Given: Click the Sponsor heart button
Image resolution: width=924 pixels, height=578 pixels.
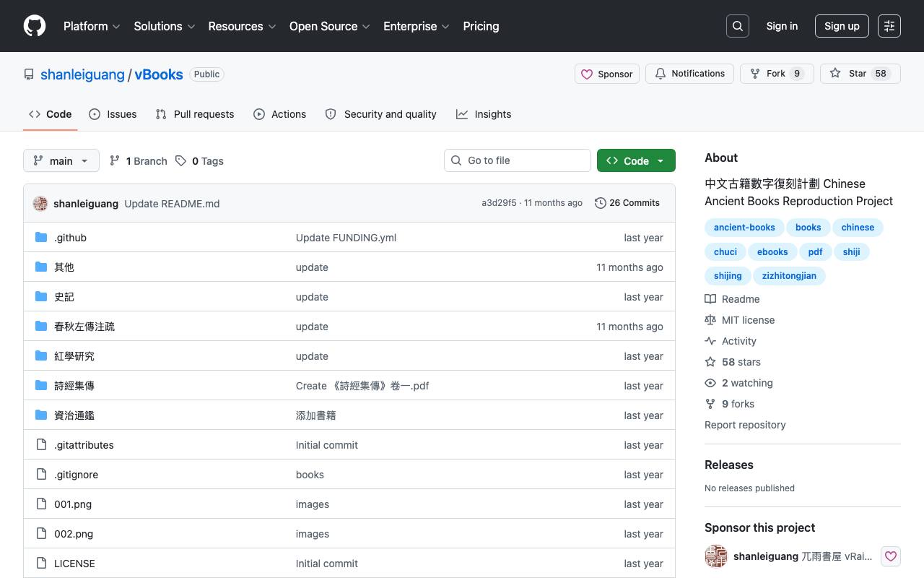Looking at the screenshot, I should click(x=607, y=74).
